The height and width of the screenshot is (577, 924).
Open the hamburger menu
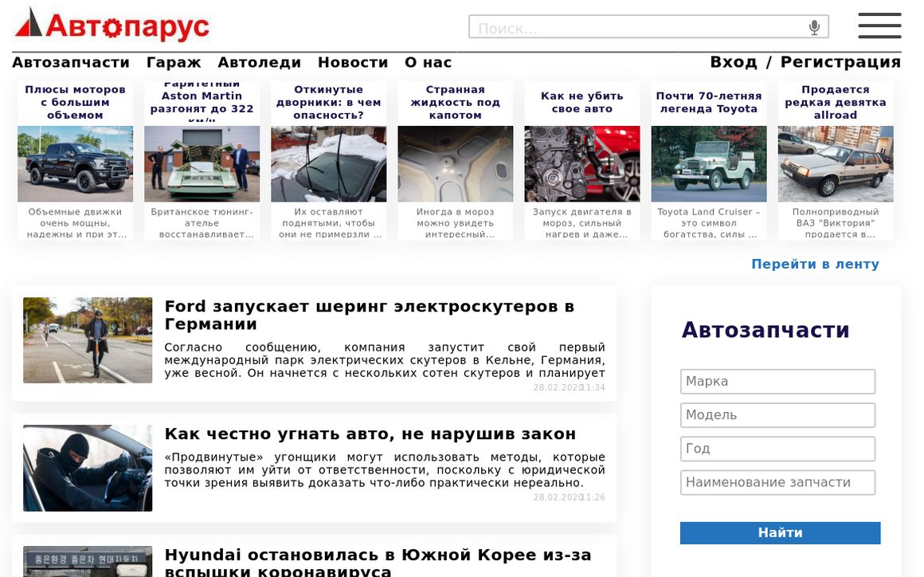[x=879, y=26]
